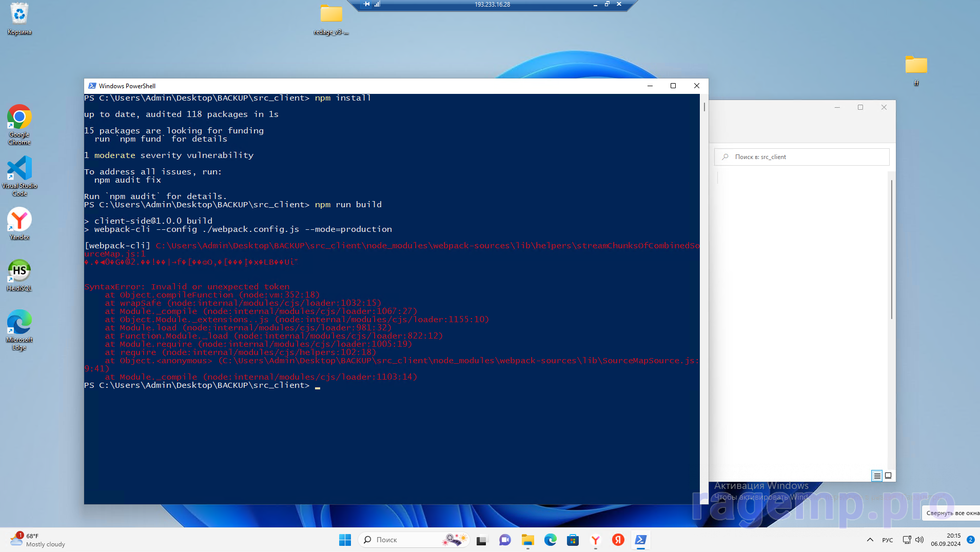The width and height of the screenshot is (980, 552).
Task: Open the Yandex desktop shortcut
Action: [19, 224]
